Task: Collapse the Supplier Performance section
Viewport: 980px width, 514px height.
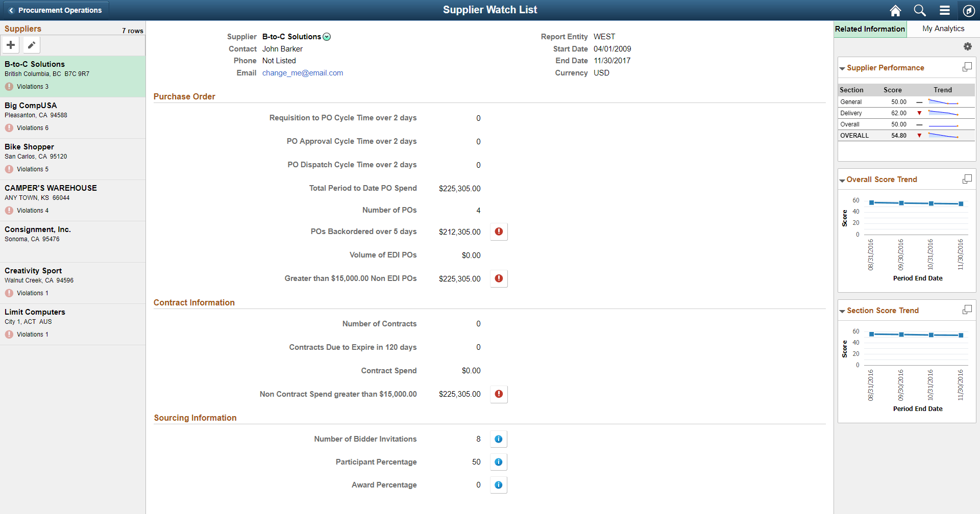Action: pyautogui.click(x=843, y=67)
